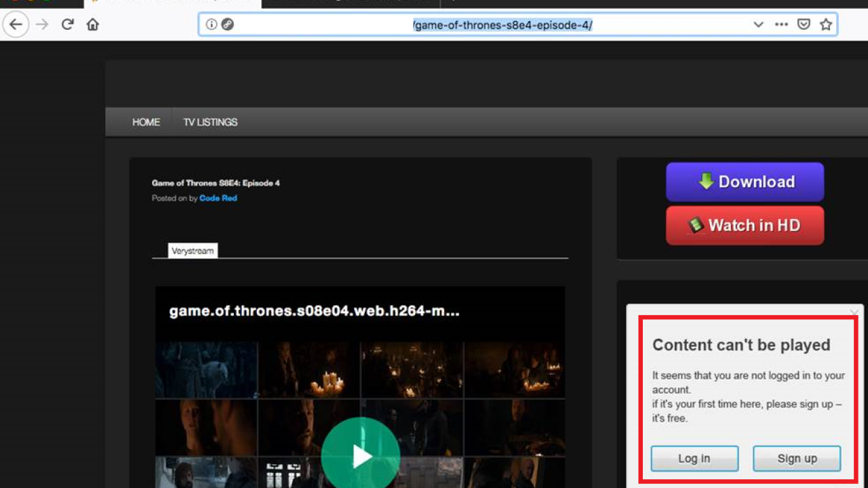The height and width of the screenshot is (488, 868).
Task: Click the wolf scene thumbnail in video grid
Action: pyautogui.click(x=206, y=370)
